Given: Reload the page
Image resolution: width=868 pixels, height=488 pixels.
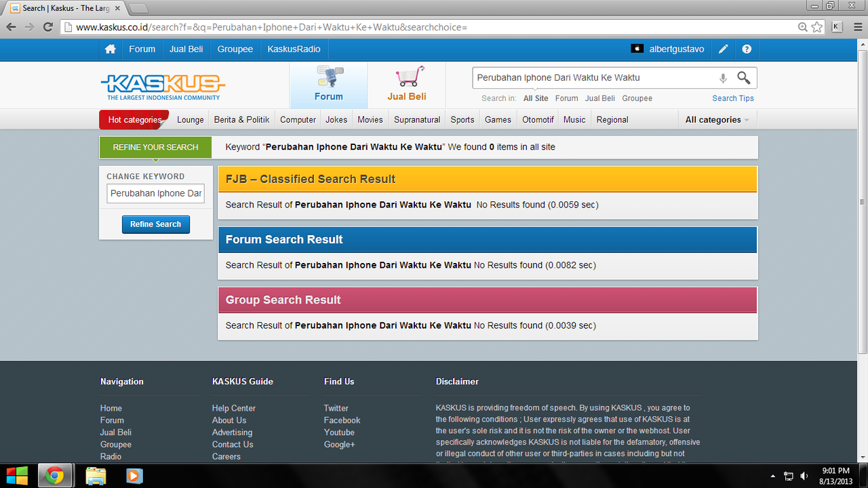Looking at the screenshot, I should click(x=47, y=27).
